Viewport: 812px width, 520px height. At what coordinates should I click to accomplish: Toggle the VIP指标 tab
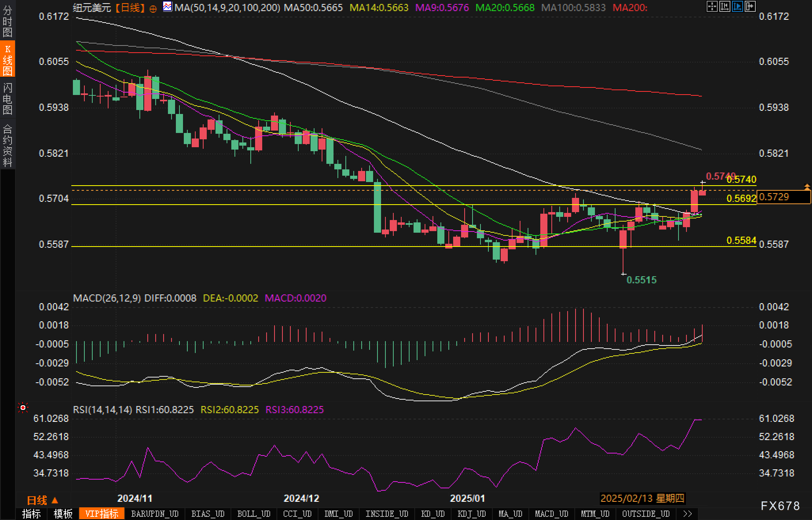102,514
